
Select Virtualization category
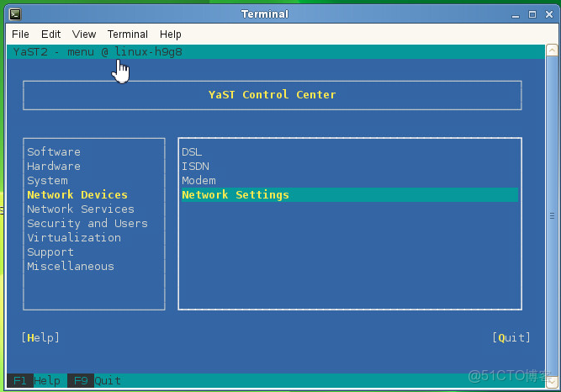click(x=74, y=238)
